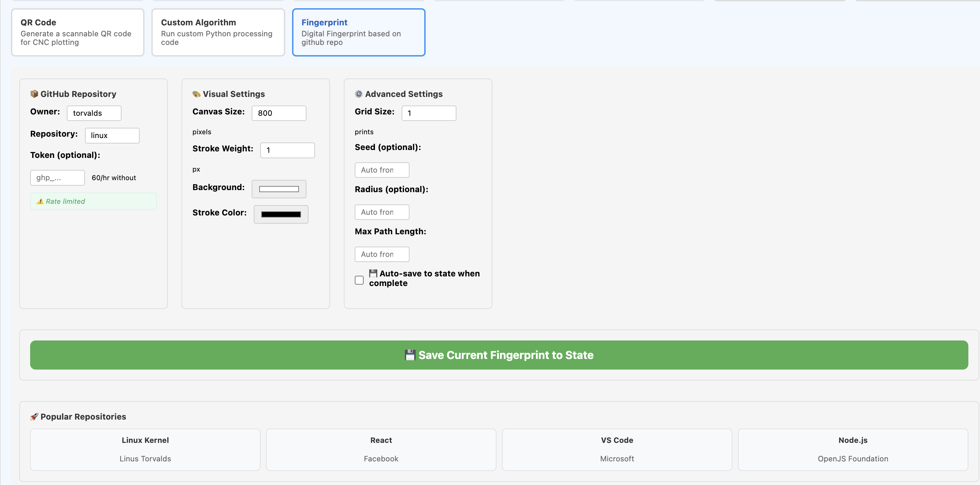
Task: Click the floppy icon beside Auto-save label
Action: click(x=373, y=273)
